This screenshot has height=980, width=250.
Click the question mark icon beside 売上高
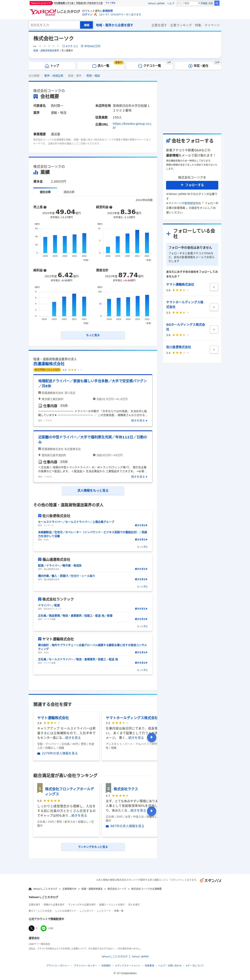[45, 207]
